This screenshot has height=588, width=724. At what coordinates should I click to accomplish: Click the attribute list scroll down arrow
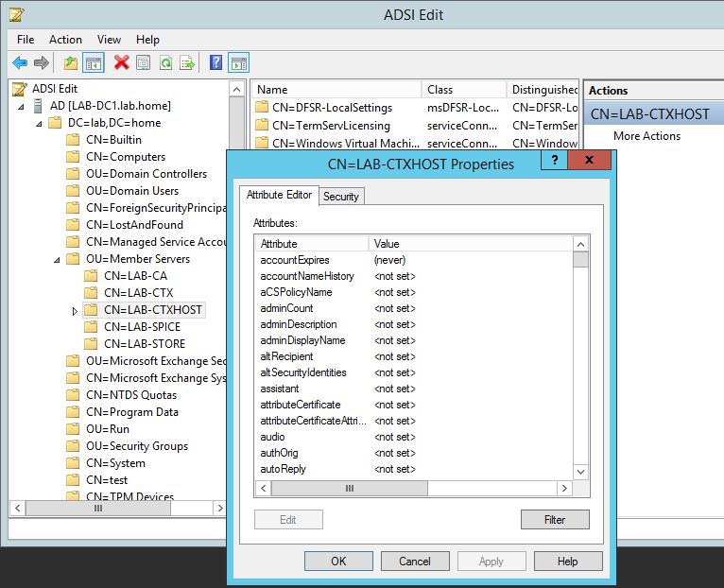[579, 471]
